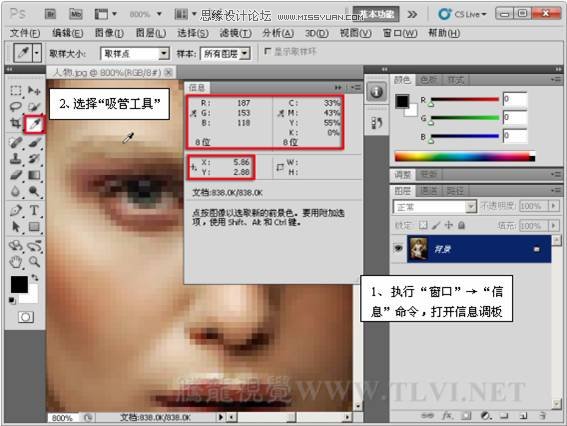
Task: Enable the show sampling ring checkbox
Action: [267, 52]
